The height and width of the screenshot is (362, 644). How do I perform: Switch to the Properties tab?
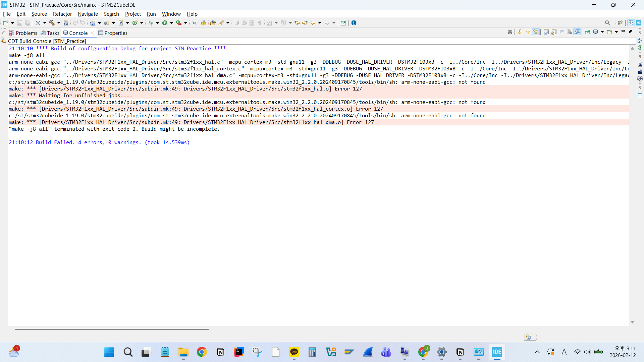[x=113, y=33]
